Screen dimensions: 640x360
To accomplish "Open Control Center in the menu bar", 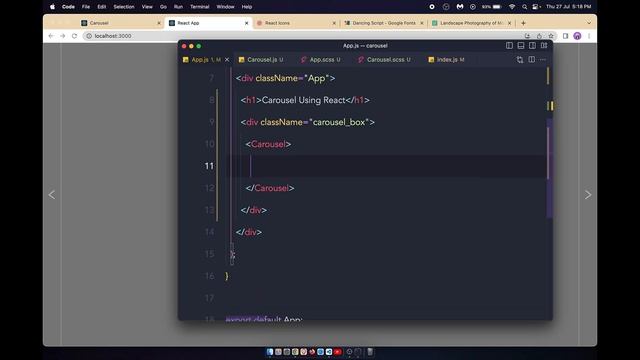I will pos(536,7).
